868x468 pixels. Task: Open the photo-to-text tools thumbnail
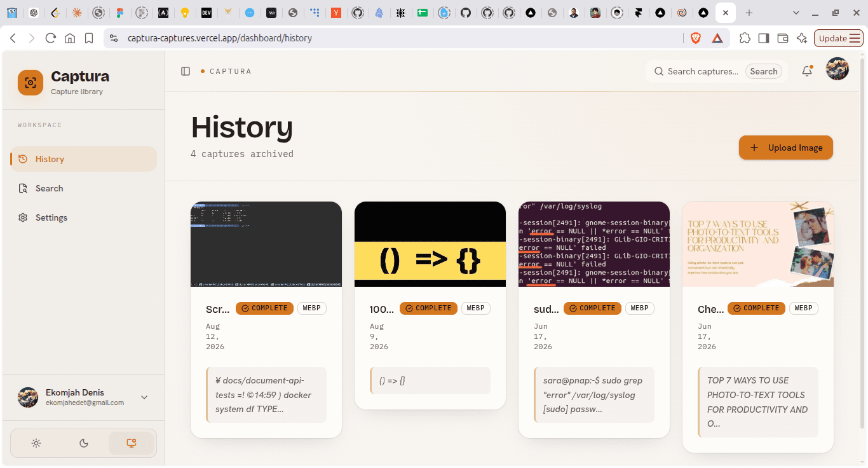(x=758, y=244)
